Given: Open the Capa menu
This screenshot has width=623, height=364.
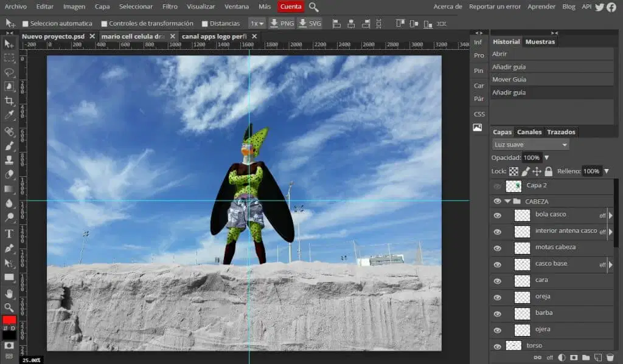Looking at the screenshot, I should [102, 7].
